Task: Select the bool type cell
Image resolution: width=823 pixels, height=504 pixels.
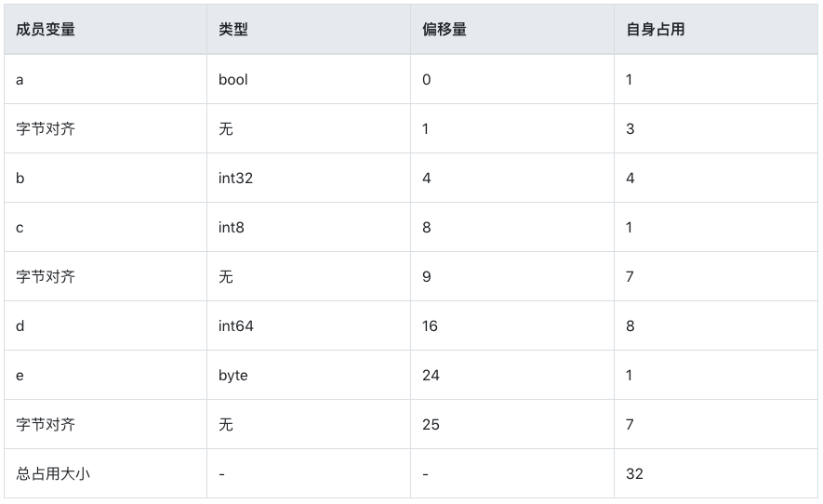Action: [233, 80]
